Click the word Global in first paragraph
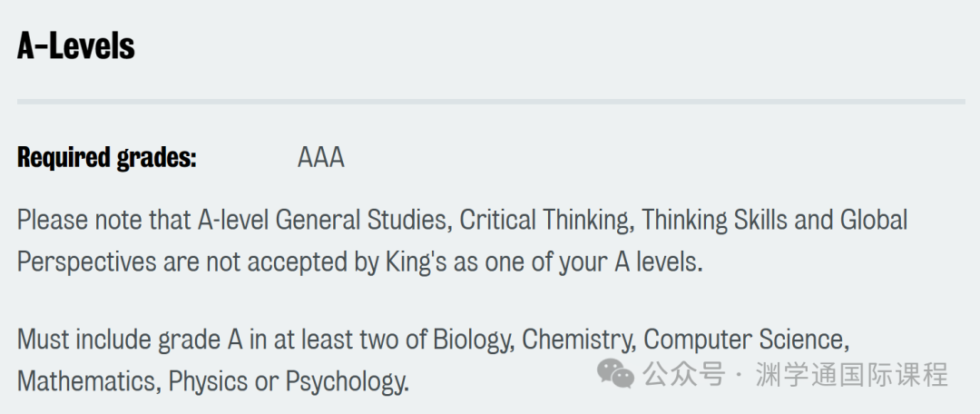The image size is (980, 414). coord(873,220)
